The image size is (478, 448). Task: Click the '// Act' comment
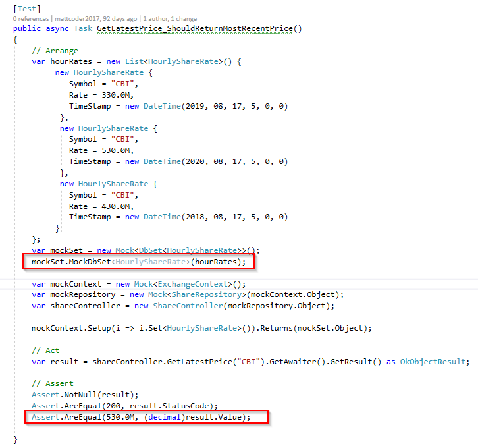(45, 350)
